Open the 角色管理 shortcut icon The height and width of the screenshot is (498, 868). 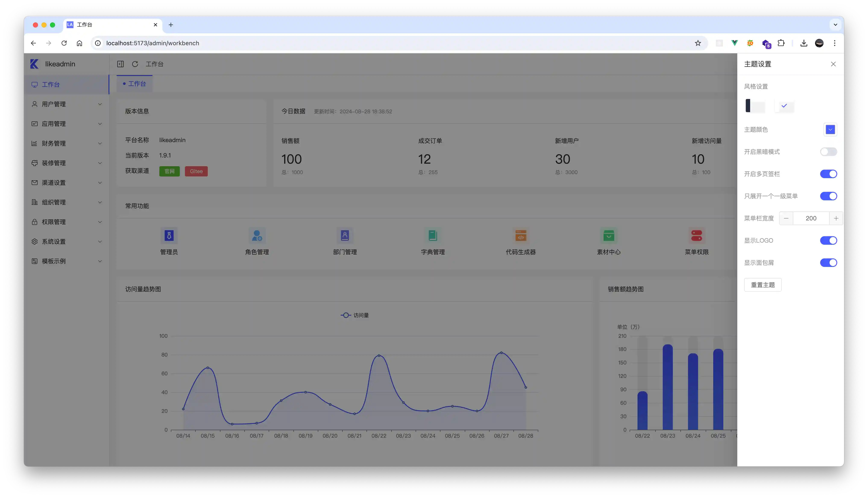click(x=257, y=236)
